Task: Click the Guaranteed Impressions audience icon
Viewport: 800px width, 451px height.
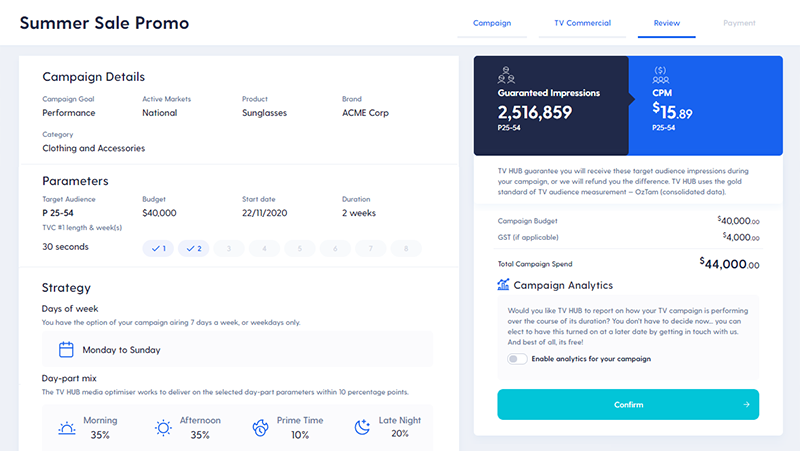Action: point(506,76)
